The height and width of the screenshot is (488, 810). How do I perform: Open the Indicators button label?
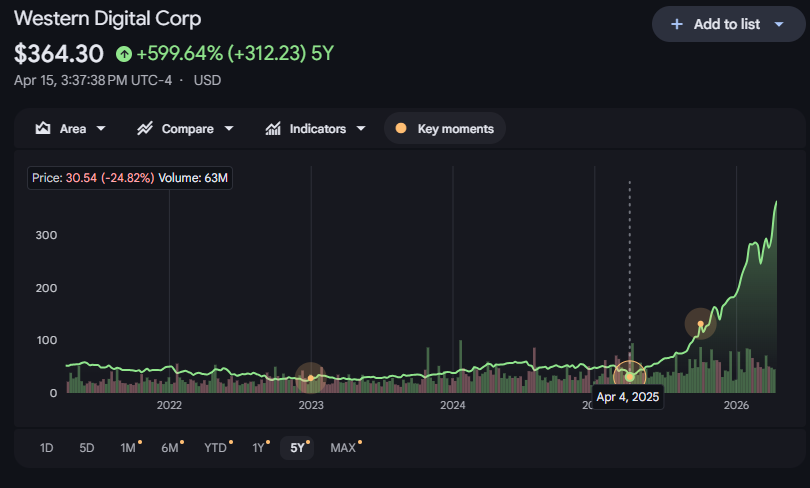click(318, 129)
